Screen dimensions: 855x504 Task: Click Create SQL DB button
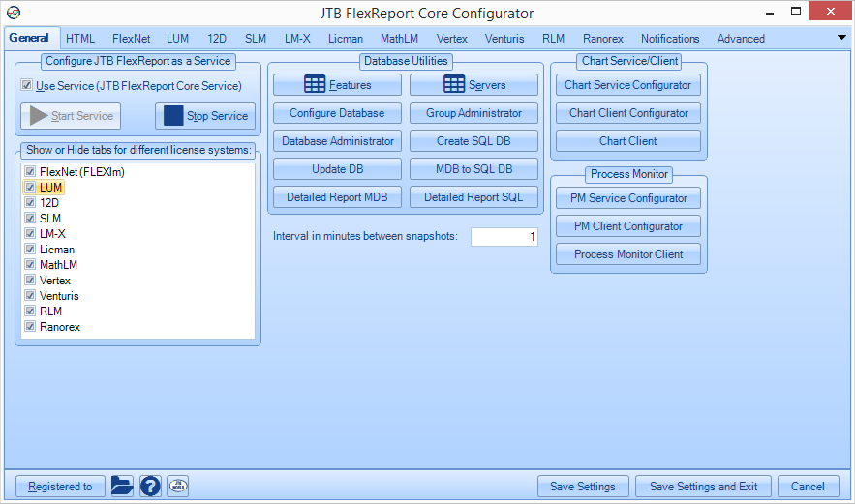tap(473, 141)
